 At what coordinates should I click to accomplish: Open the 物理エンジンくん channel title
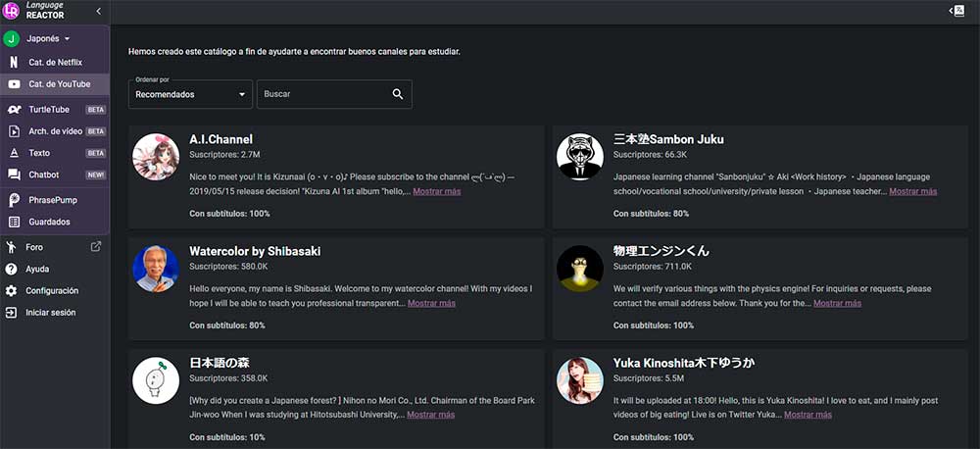click(x=661, y=251)
